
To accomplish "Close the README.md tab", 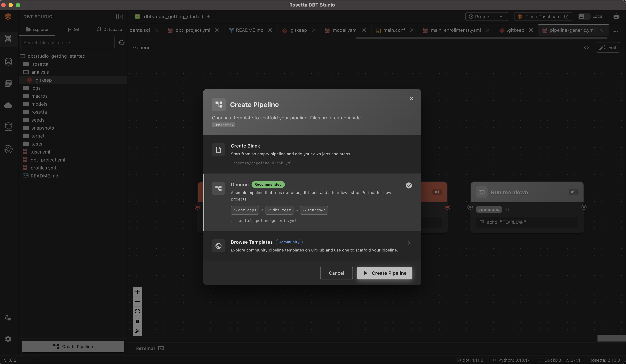I will click(x=270, y=30).
